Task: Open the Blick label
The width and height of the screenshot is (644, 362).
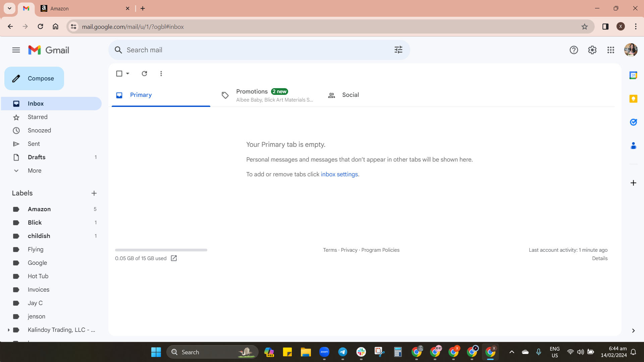Action: click(x=51, y=223)
